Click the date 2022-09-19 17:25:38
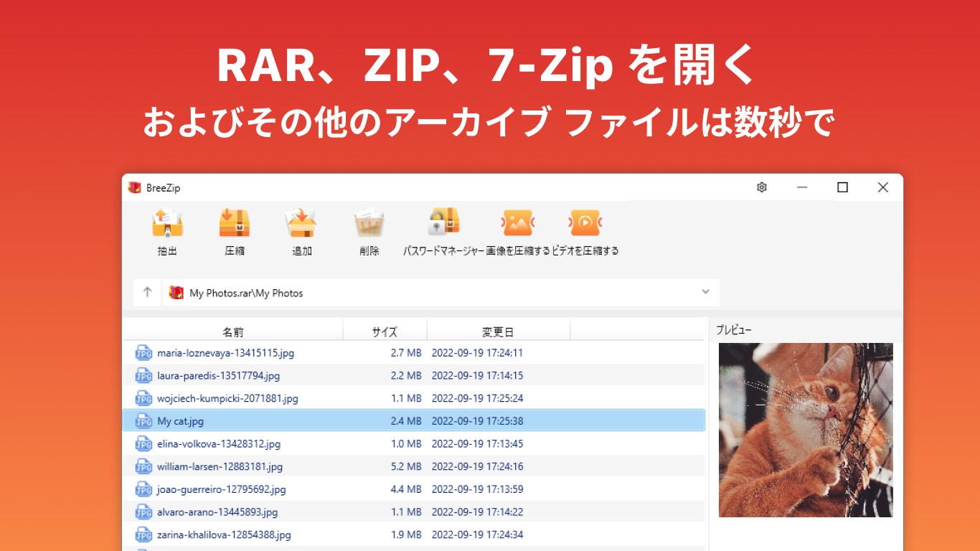The height and width of the screenshot is (551, 980). click(x=477, y=421)
